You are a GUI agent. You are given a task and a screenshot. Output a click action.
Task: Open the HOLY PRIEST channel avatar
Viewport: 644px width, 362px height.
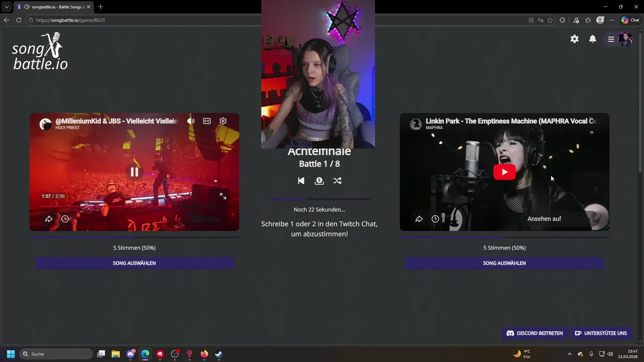coord(46,124)
